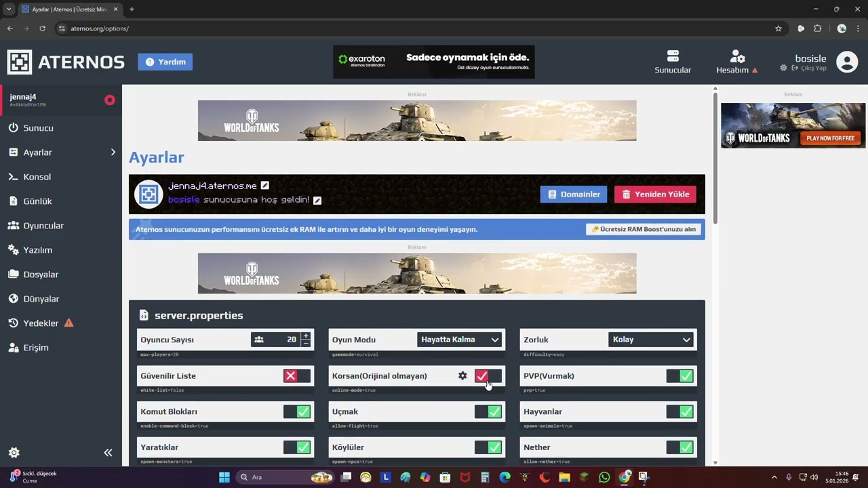
Task: Open the Oyun Modu dropdown
Action: pos(460,340)
